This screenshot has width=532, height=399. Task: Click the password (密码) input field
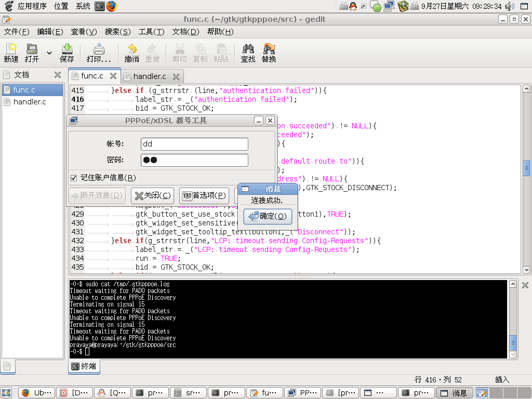194,160
